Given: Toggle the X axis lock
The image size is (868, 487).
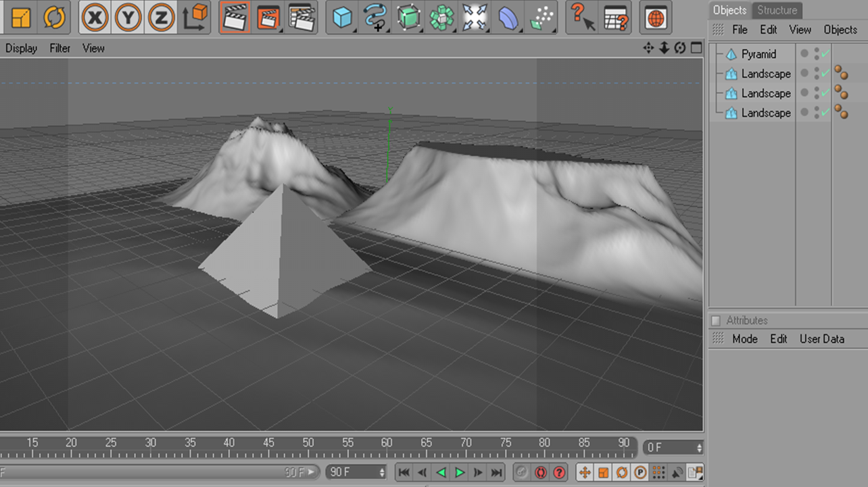Looking at the screenshot, I should (95, 18).
